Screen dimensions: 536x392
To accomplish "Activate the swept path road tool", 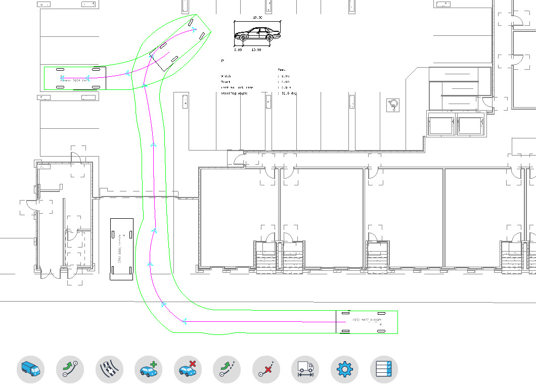I will [109, 370].
